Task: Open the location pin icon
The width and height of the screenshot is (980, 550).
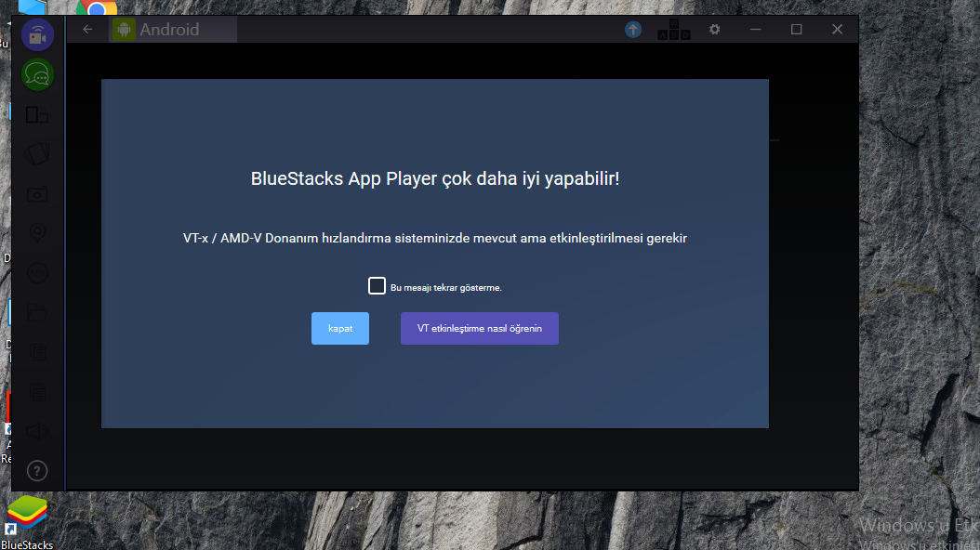Action: [37, 233]
